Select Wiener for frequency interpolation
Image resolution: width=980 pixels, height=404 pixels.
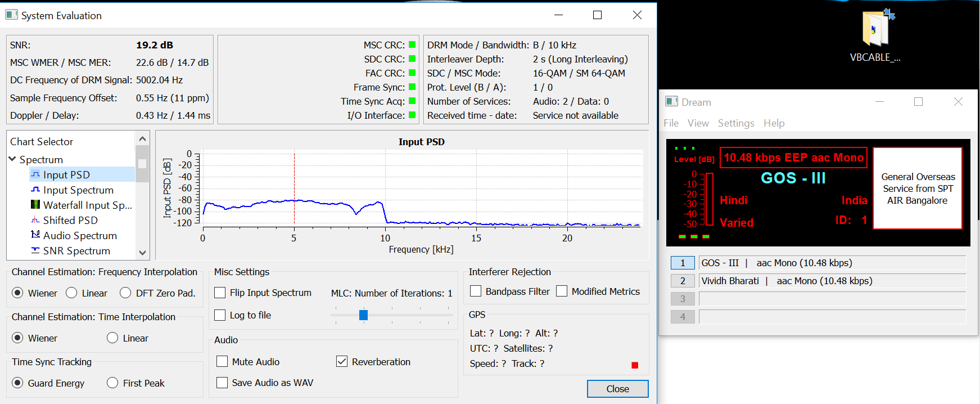pyautogui.click(x=17, y=293)
